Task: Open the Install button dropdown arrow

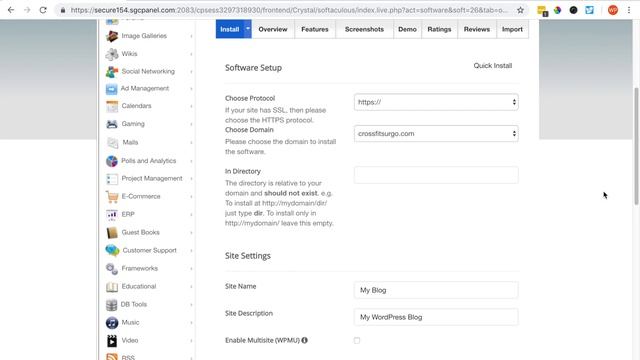Action: point(248,29)
